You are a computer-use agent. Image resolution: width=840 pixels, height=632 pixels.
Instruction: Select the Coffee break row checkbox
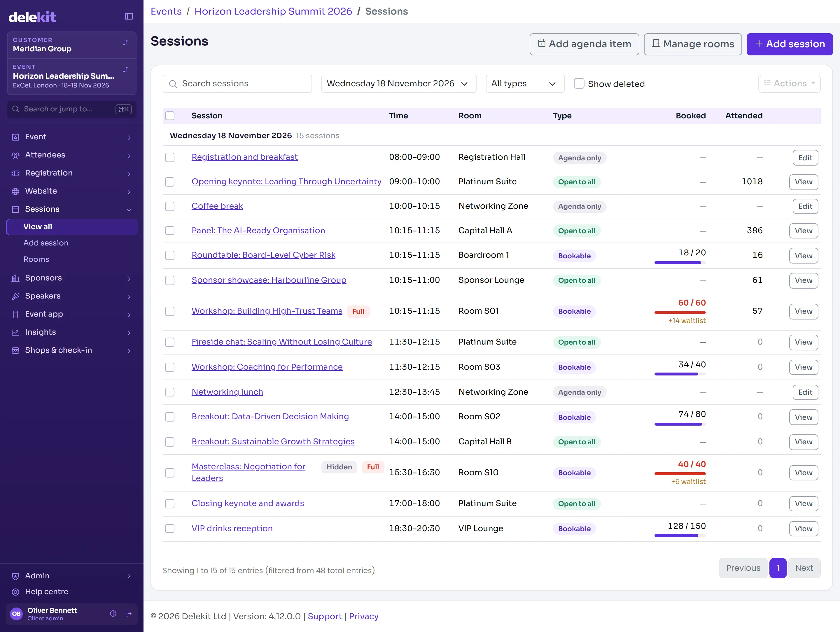click(170, 206)
